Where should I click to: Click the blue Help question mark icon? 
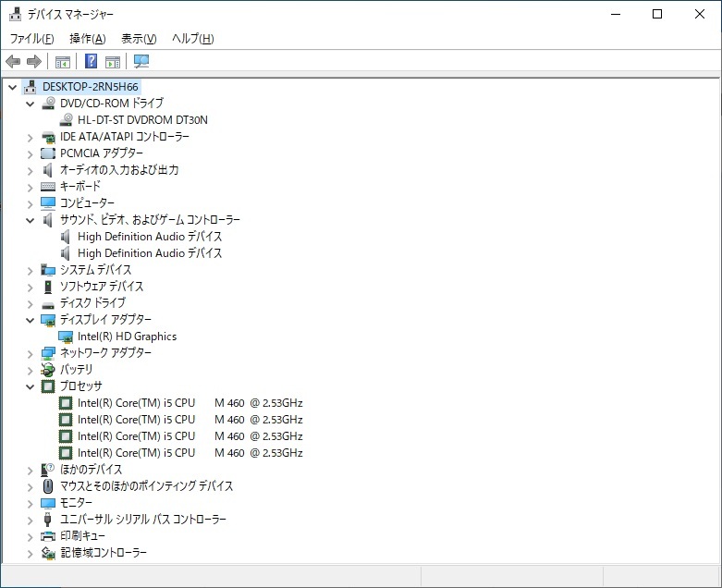coord(92,61)
